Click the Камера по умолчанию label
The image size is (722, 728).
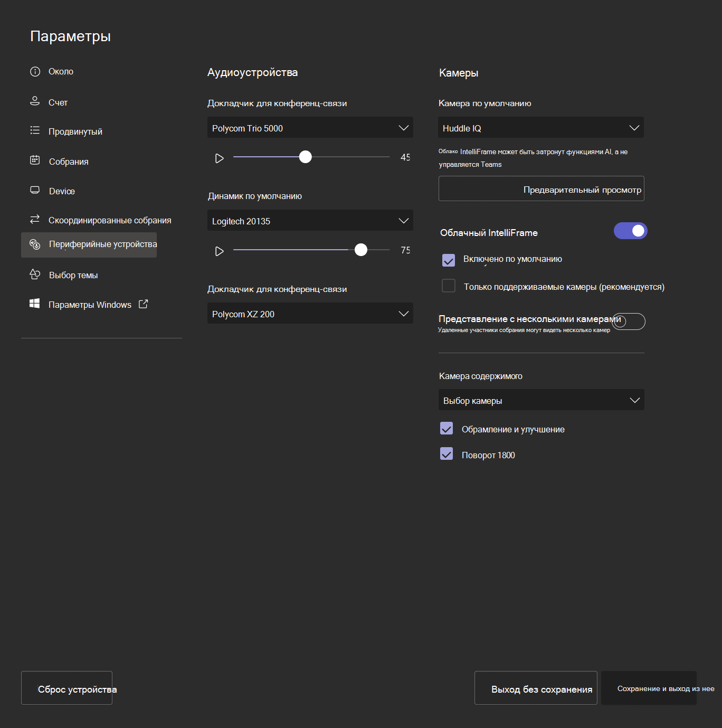point(485,103)
